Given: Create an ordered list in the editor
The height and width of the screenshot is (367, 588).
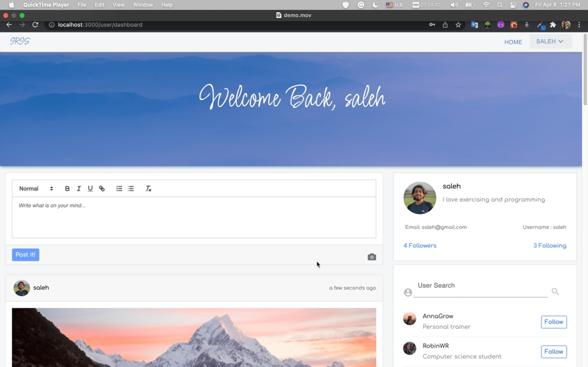Looking at the screenshot, I should (x=119, y=188).
